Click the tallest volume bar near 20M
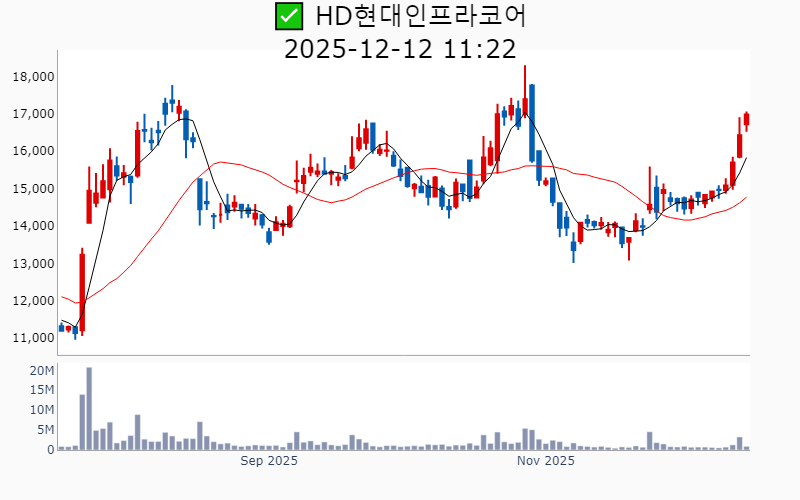The height and width of the screenshot is (500, 800). 89,408
